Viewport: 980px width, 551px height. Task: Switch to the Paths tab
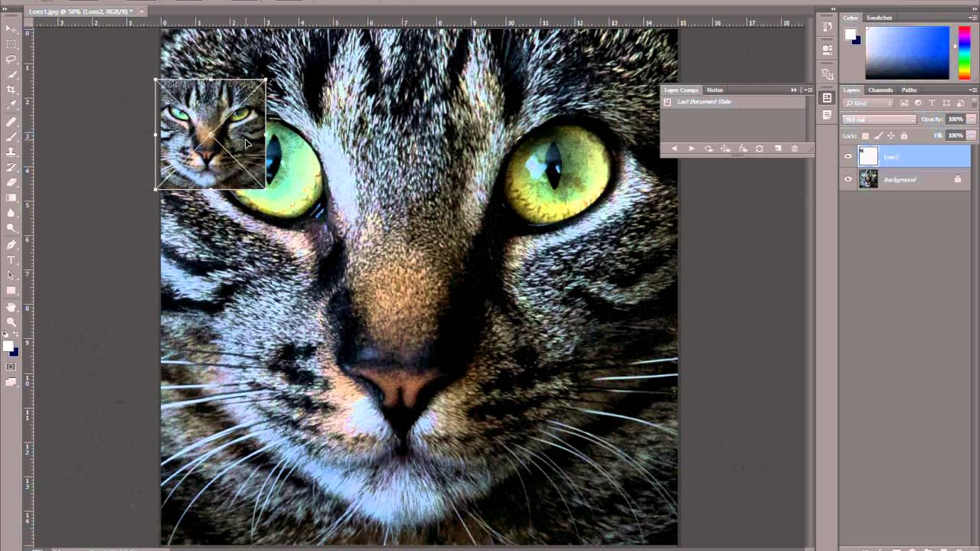point(909,90)
